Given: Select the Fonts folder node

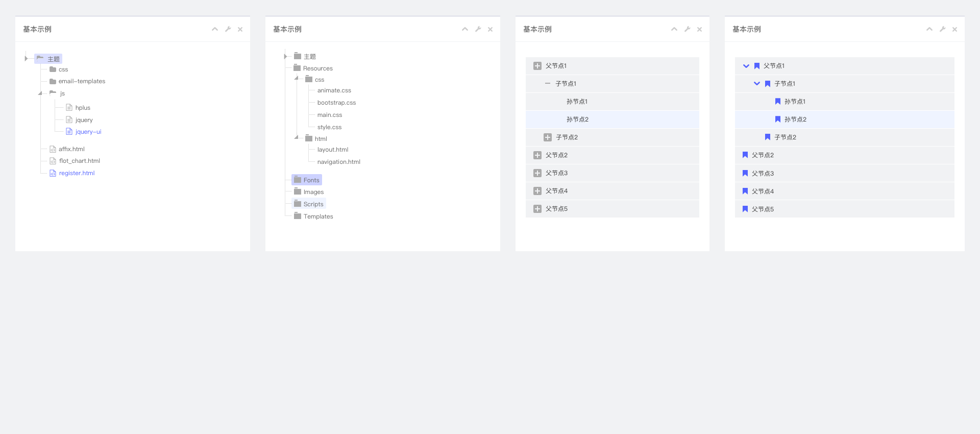Looking at the screenshot, I should [311, 180].
